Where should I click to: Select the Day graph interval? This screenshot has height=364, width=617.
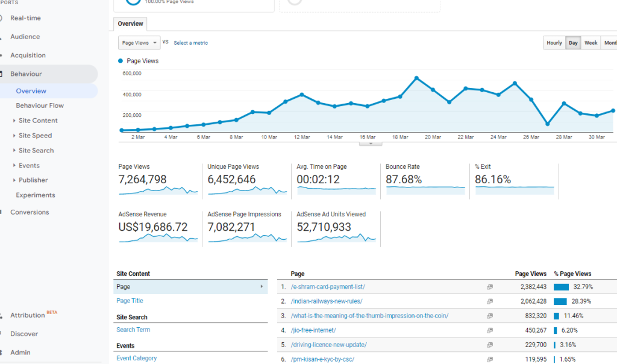pos(573,43)
